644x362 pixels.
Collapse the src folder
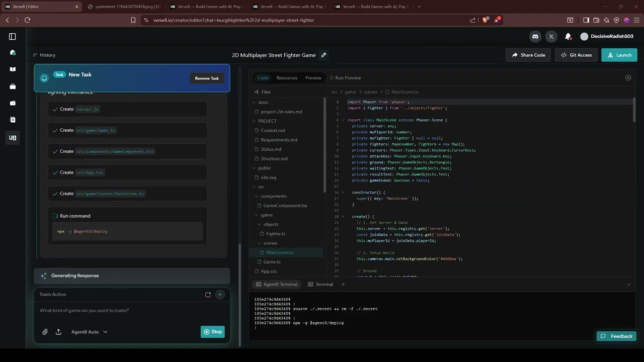(254, 187)
